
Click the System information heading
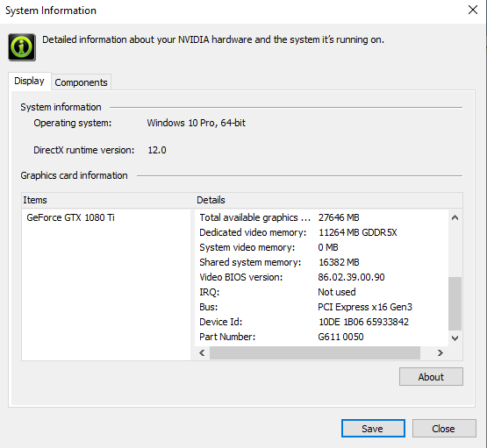click(x=61, y=107)
